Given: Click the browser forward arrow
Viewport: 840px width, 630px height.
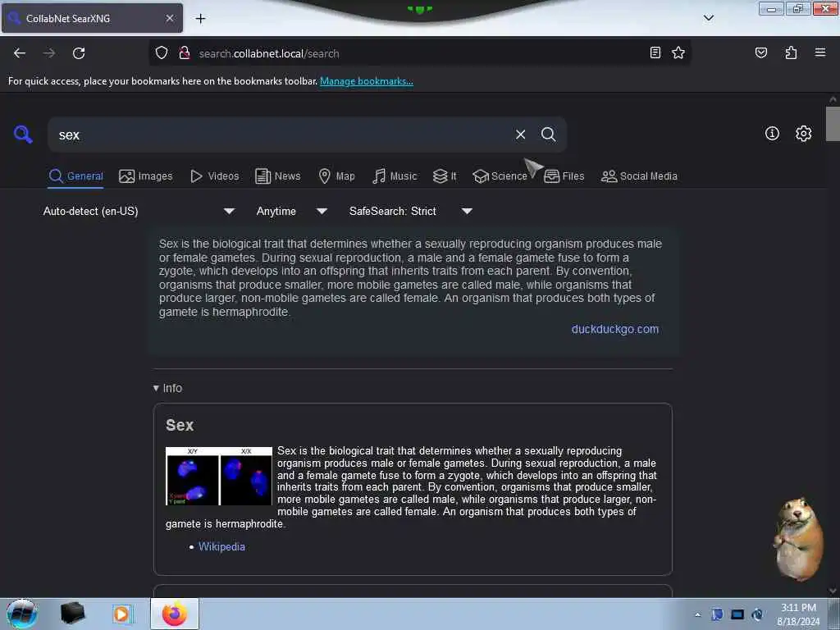Looking at the screenshot, I should pyautogui.click(x=48, y=53).
